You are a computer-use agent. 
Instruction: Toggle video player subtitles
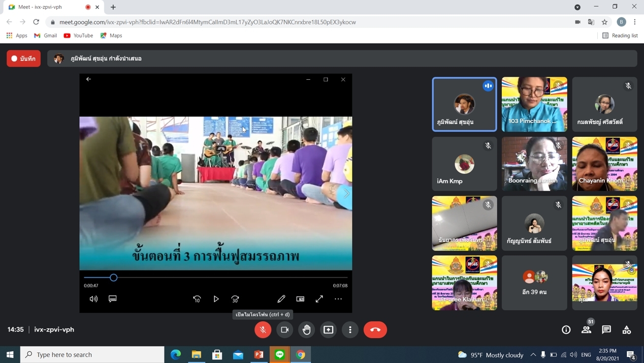tap(113, 299)
